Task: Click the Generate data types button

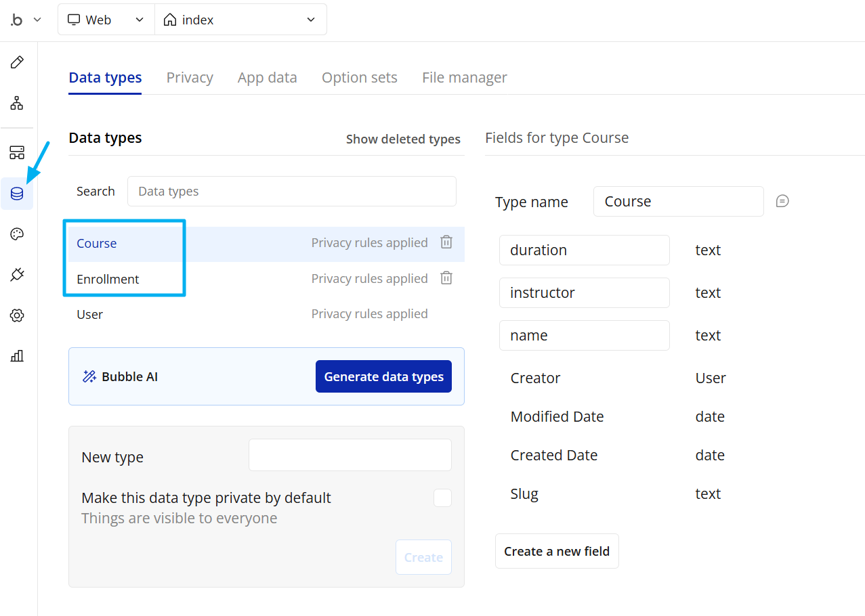Action: click(383, 376)
